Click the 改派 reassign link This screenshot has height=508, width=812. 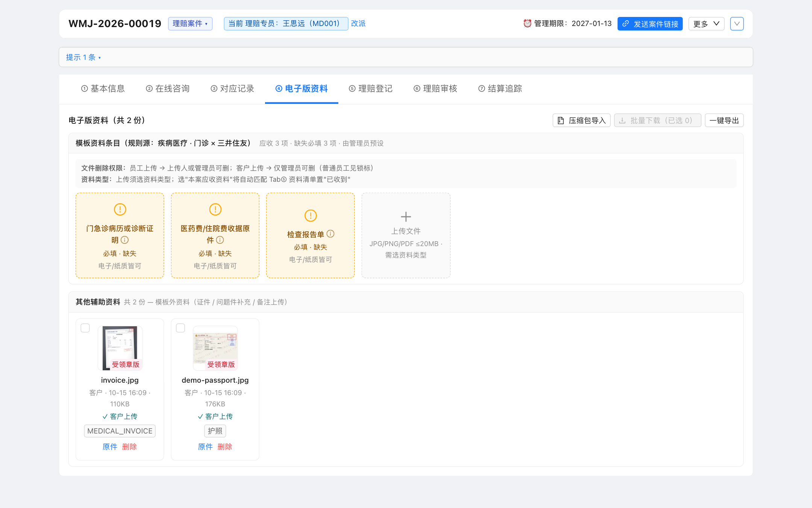coord(358,24)
